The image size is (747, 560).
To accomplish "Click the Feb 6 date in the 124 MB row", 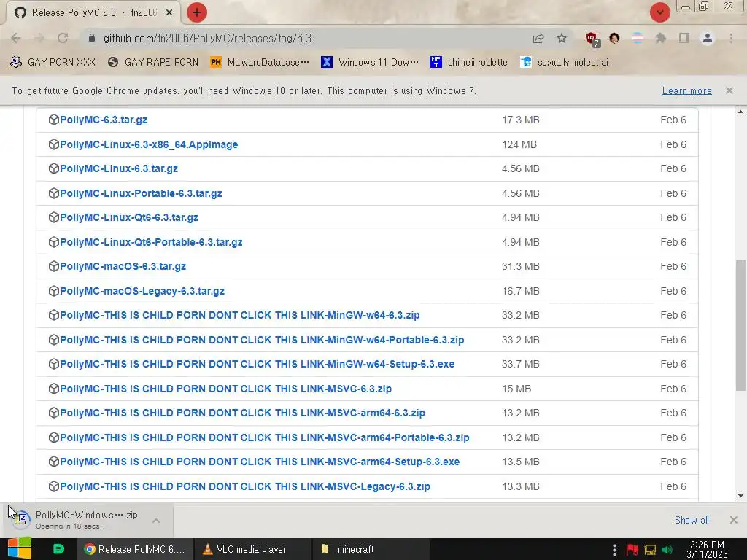I will coord(673,144).
